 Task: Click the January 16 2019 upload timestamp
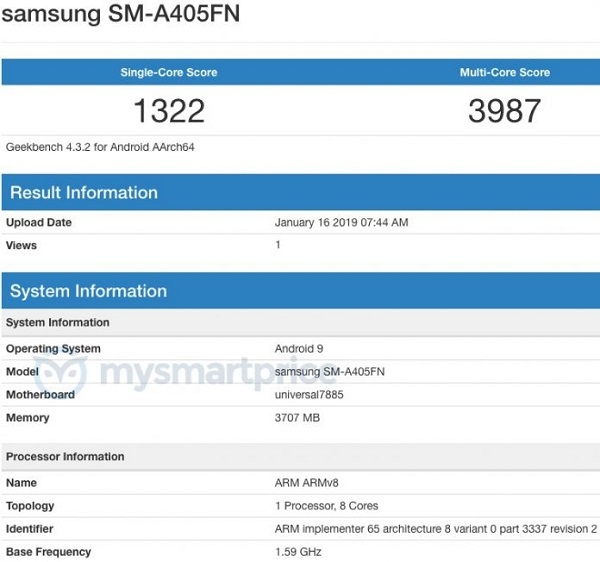[341, 222]
